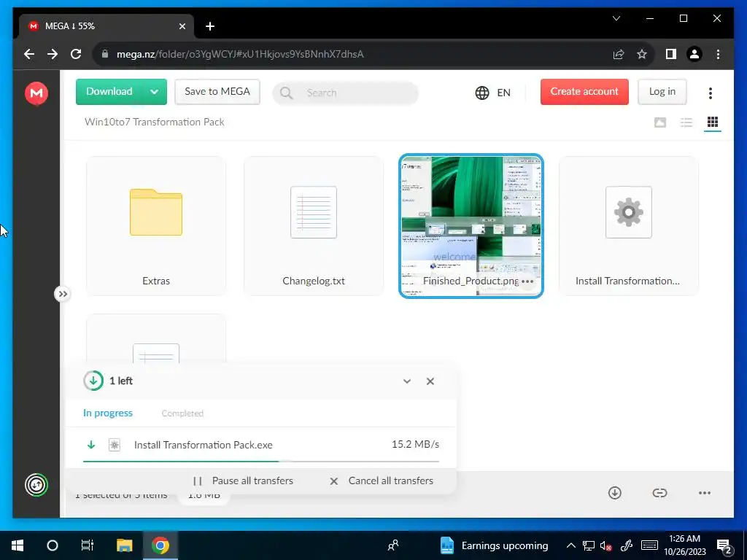Click the address bar URL
Image resolution: width=747 pixels, height=560 pixels.
point(240,54)
